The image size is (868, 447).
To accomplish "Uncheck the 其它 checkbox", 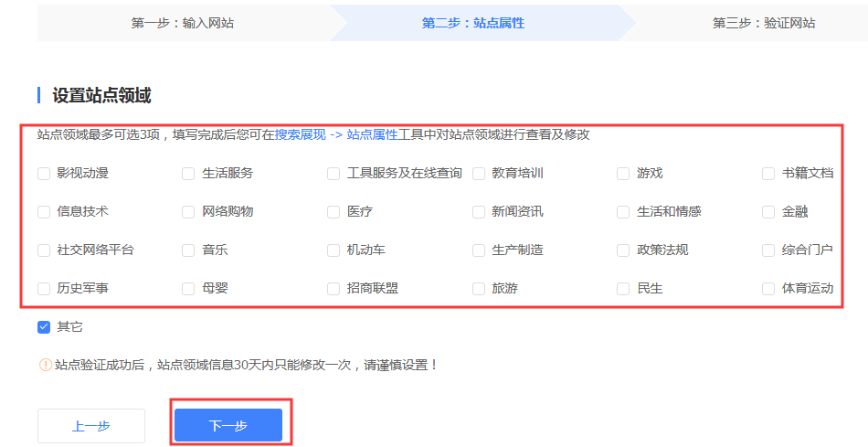I will 44,327.
